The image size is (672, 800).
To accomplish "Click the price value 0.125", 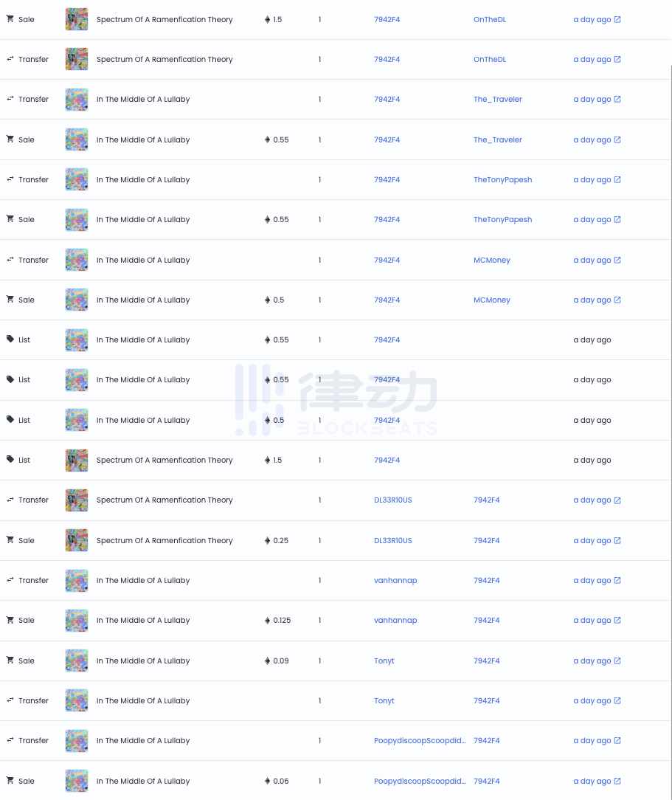I will tap(282, 621).
